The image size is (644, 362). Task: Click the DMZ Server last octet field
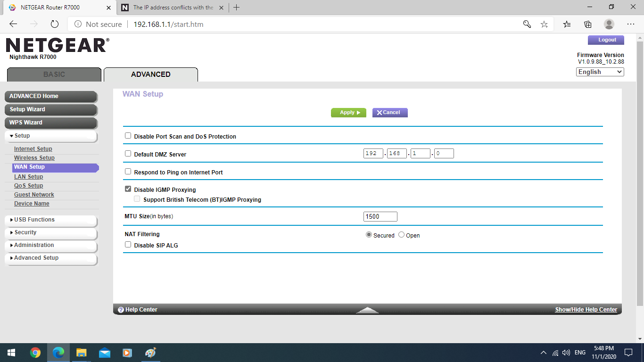(x=444, y=153)
